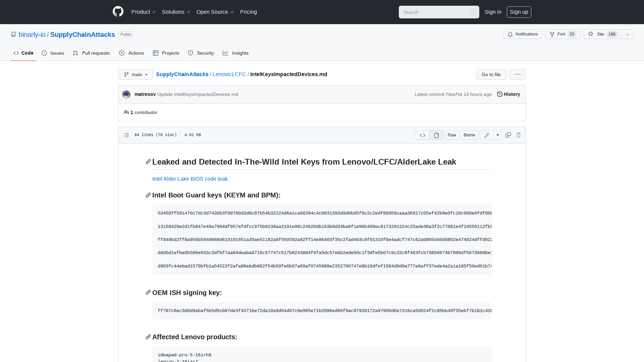Click the Go to file button
This screenshot has height=362, width=644.
[491, 74]
